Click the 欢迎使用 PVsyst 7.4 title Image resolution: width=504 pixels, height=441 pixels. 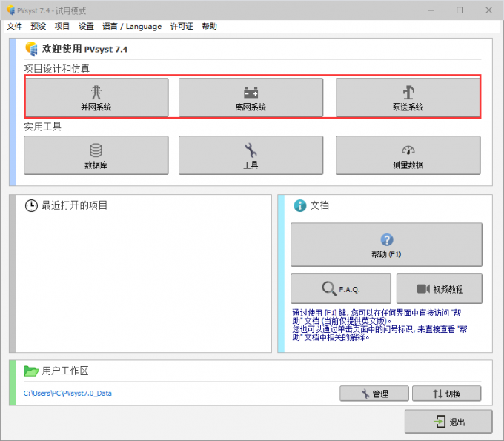(x=84, y=49)
